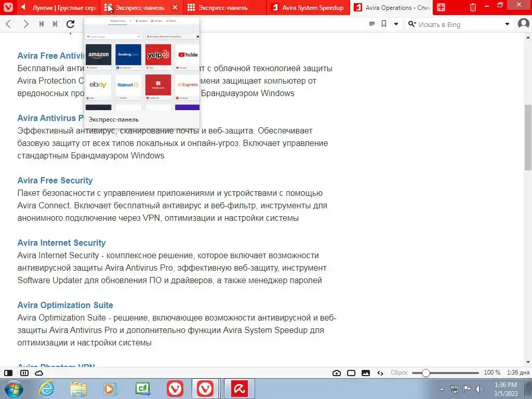Open search engine dropdown arrow
The width and height of the screenshot is (532, 399).
point(507,24)
